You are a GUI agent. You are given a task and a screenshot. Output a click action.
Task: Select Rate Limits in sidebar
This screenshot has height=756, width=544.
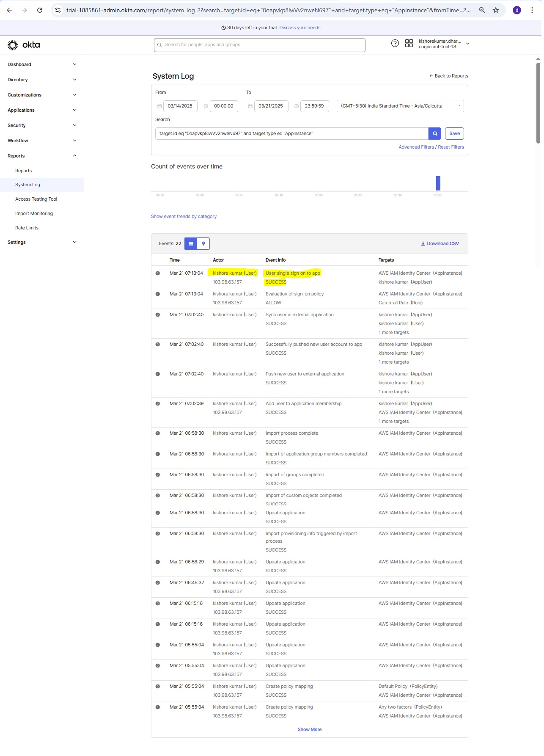tap(27, 228)
